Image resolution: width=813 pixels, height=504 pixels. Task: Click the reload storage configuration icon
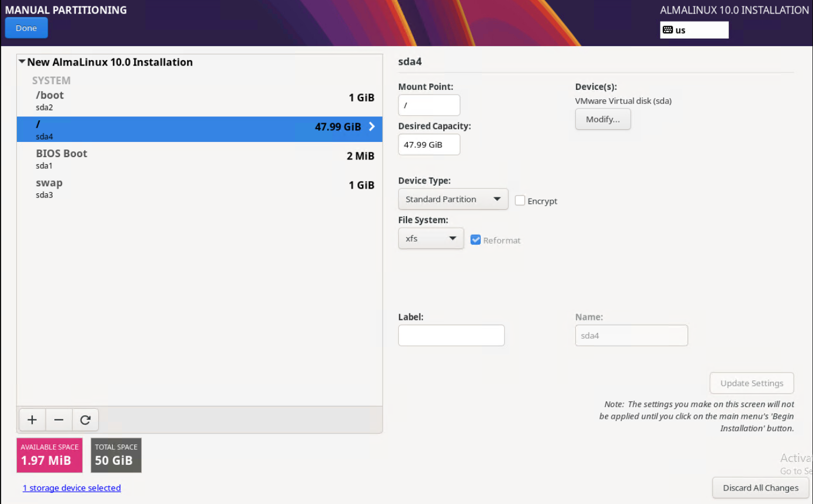click(85, 420)
